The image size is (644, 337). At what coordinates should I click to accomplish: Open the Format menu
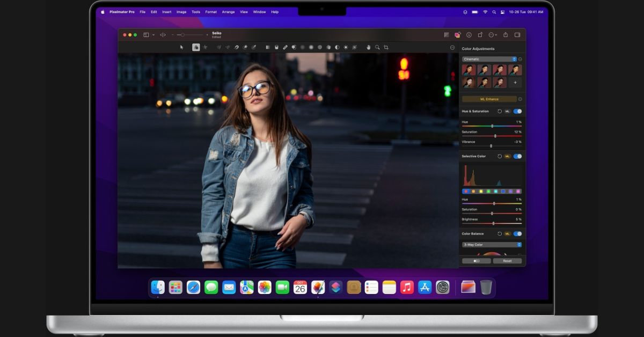[x=211, y=12]
